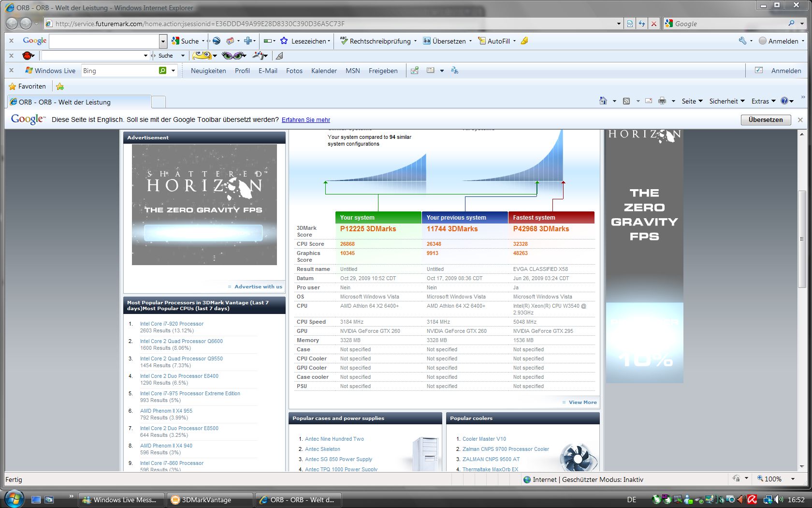
Task: Switch to 3DMarkVantage taskbar window
Action: (x=210, y=500)
